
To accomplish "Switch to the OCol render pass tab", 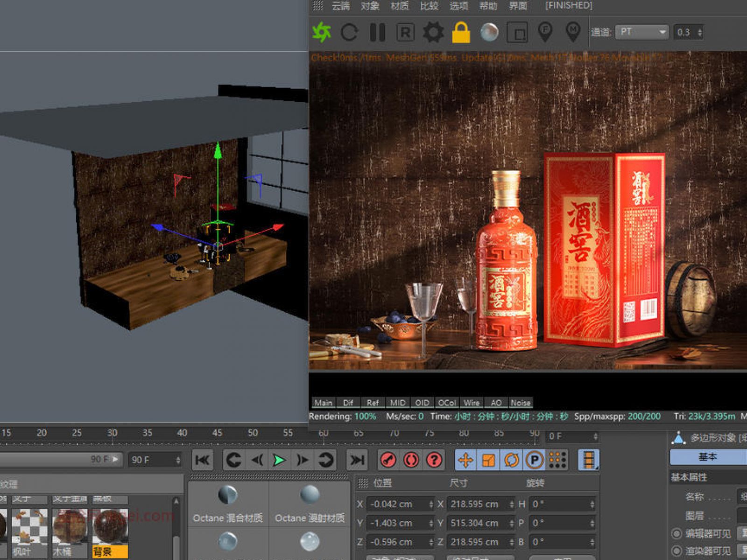I will tap(447, 402).
